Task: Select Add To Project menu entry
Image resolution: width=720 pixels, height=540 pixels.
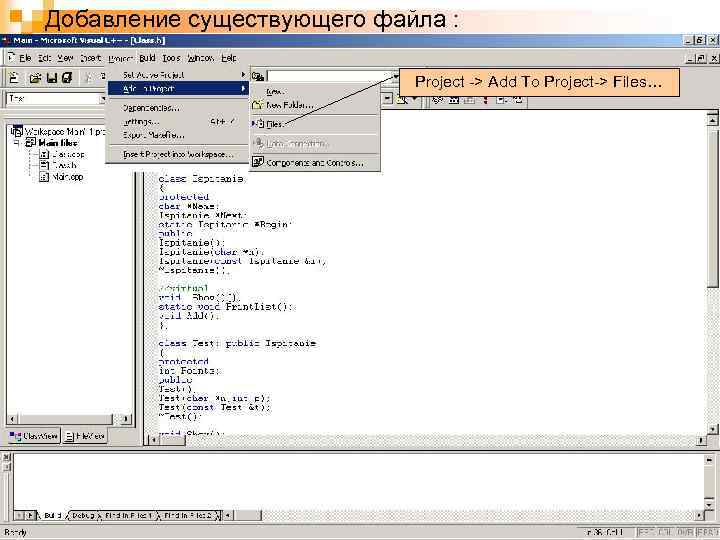Action: click(178, 88)
